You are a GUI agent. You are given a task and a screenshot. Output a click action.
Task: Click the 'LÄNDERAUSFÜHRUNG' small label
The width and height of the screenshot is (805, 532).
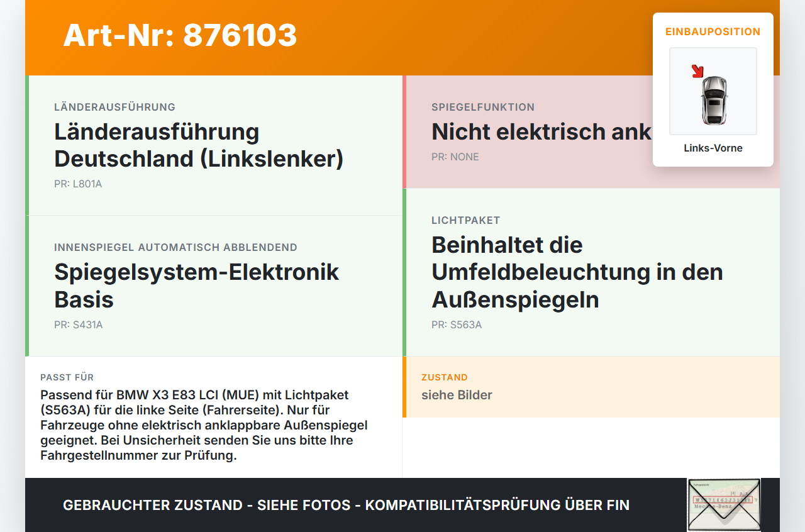point(114,107)
